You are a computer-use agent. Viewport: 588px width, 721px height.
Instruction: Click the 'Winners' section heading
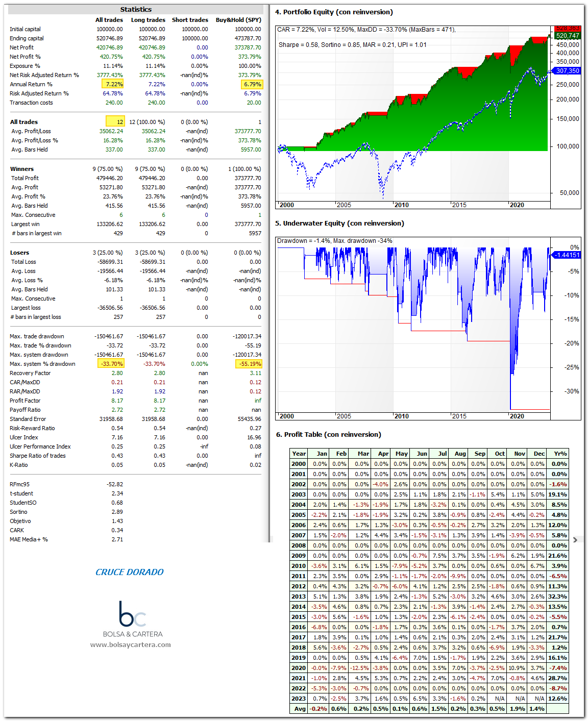coord(22,169)
